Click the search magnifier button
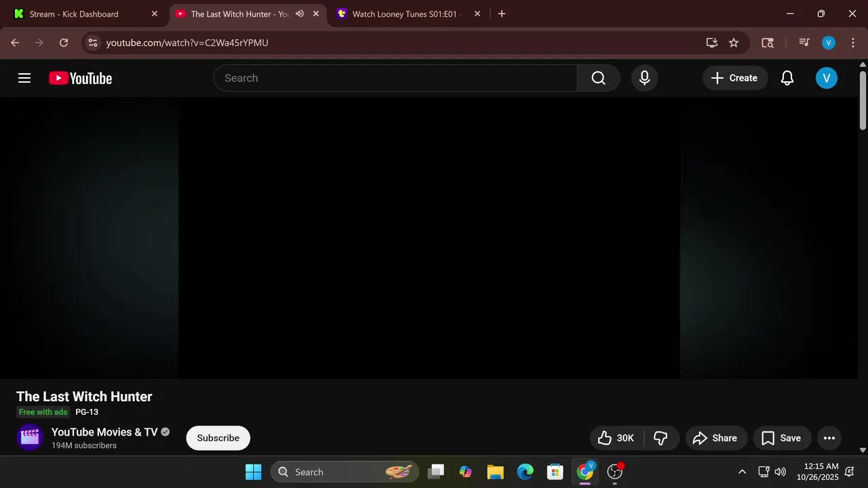This screenshot has height=488, width=868. (598, 78)
